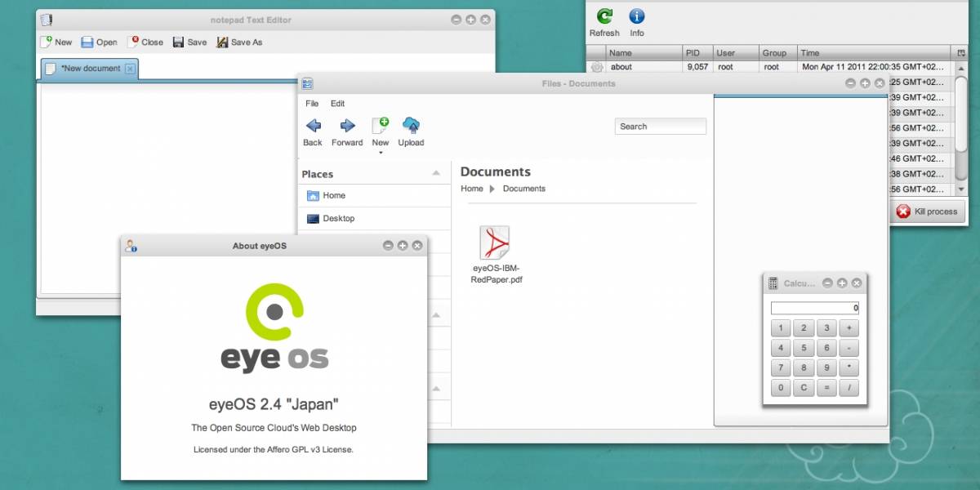This screenshot has width=980, height=490.
Task: Sort processes by Time column
Action: click(874, 52)
